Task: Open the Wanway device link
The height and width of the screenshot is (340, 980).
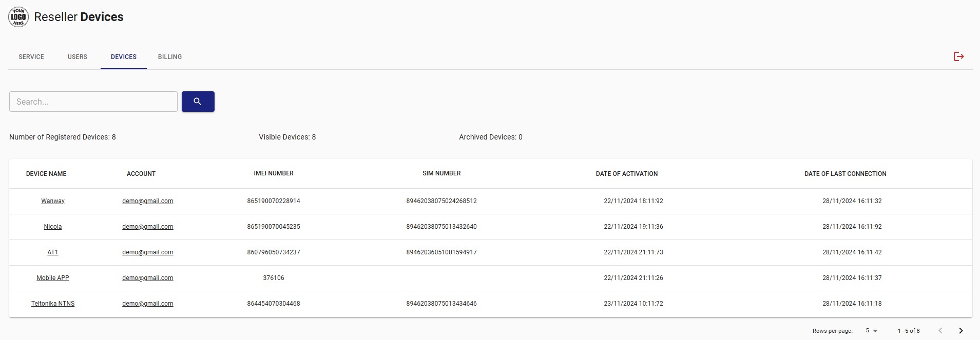Action: [53, 201]
